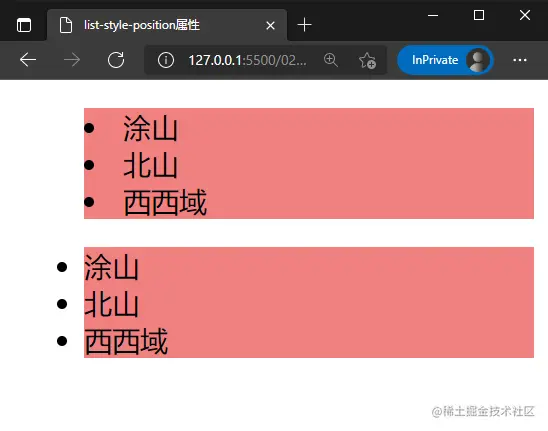The height and width of the screenshot is (431, 548).
Task: Add this page to favorites
Action: click(367, 60)
